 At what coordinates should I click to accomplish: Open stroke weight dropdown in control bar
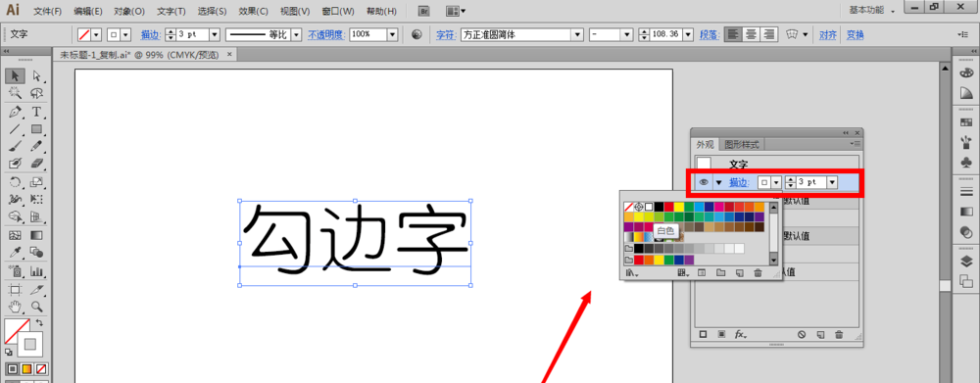(x=215, y=35)
